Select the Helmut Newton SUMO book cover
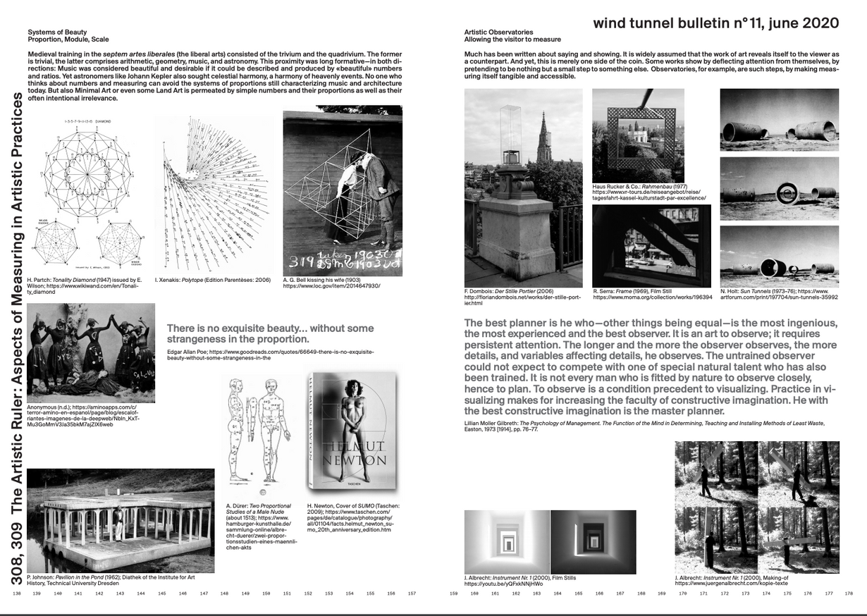The height and width of the screenshot is (616, 867). pyautogui.click(x=353, y=432)
